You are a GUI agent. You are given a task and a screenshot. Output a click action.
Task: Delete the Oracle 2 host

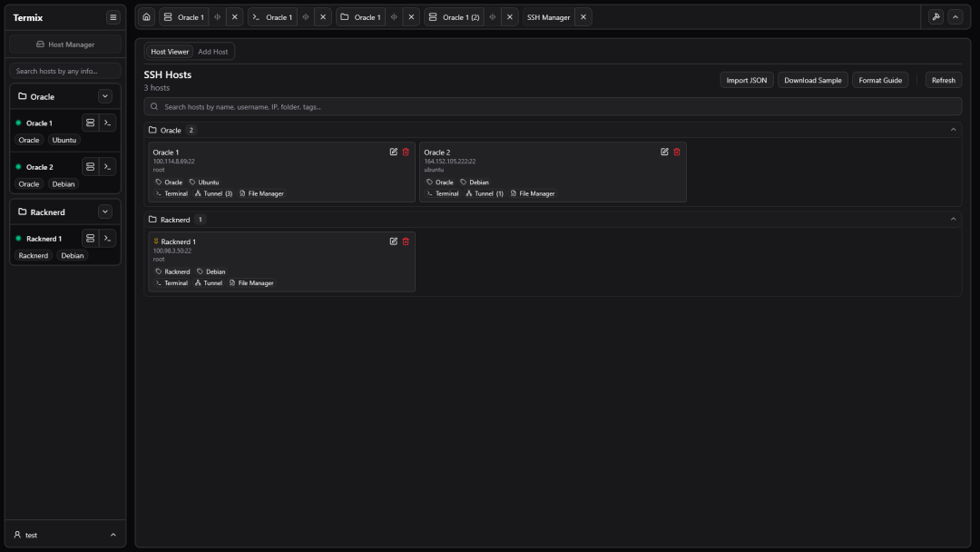[x=677, y=152]
